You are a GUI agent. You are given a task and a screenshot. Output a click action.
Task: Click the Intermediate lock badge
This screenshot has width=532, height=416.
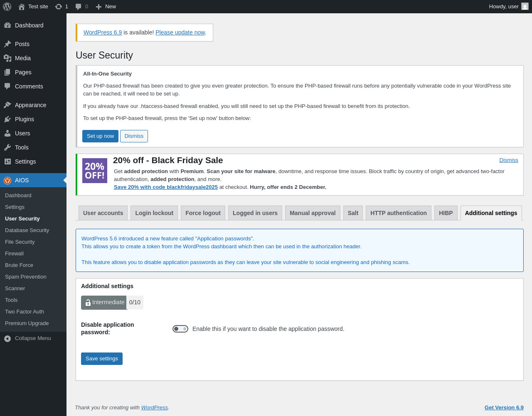tap(104, 303)
